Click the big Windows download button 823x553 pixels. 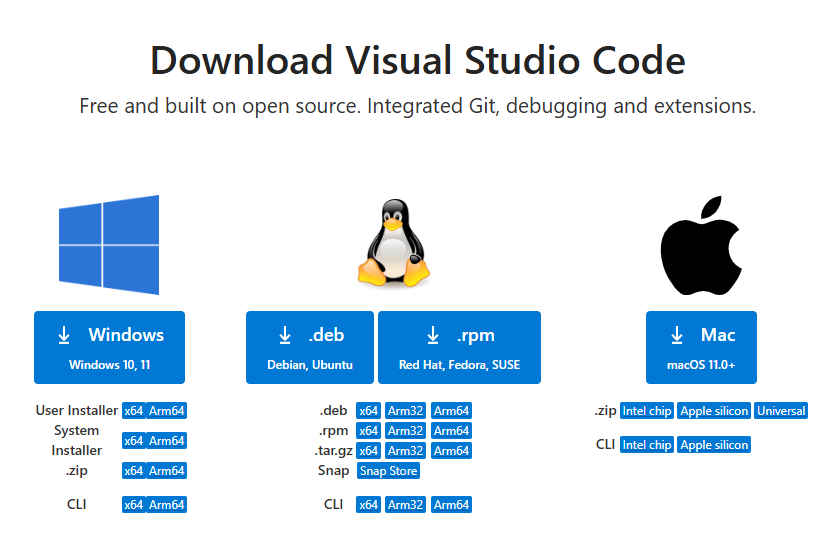coord(110,347)
